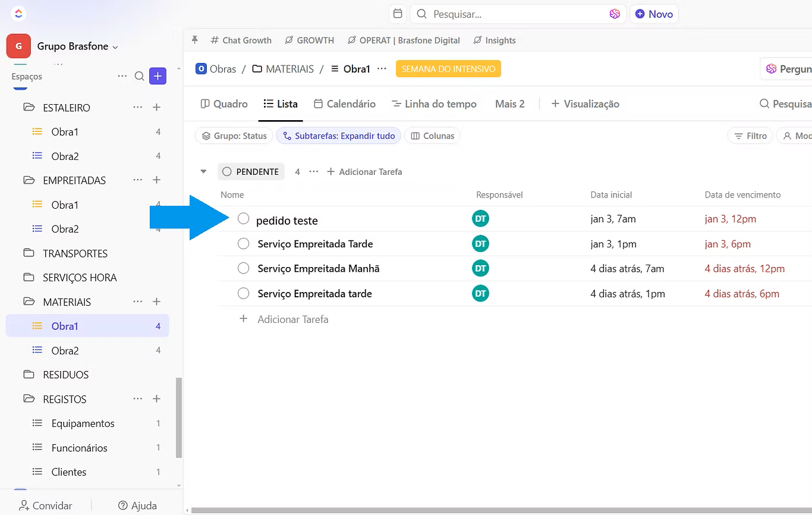Screen dimensions: 812x515
Task: Open Mais 2 views dropdown
Action: [x=510, y=104]
